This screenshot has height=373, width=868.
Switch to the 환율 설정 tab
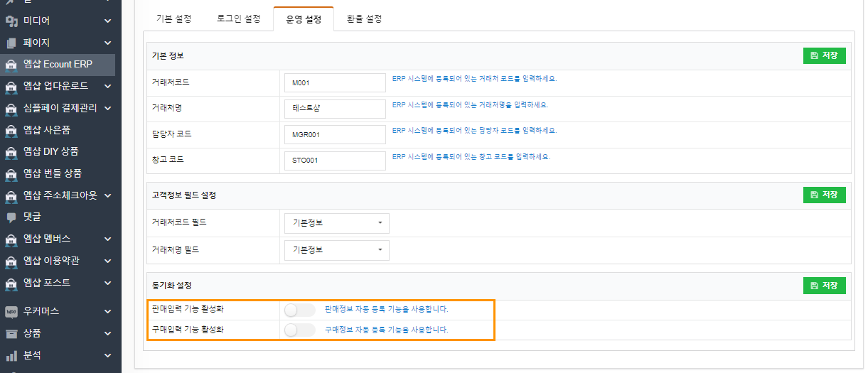[x=364, y=19]
